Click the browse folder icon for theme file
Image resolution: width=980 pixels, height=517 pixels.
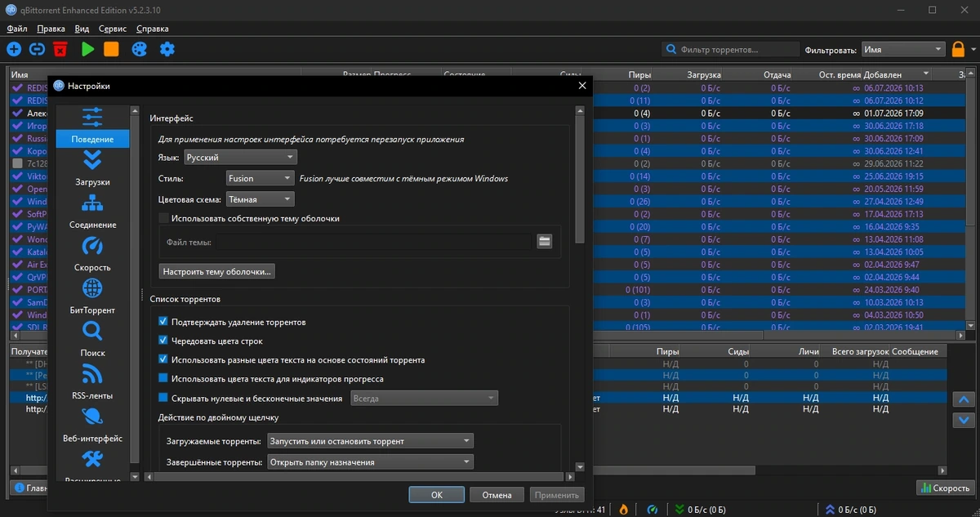point(545,241)
